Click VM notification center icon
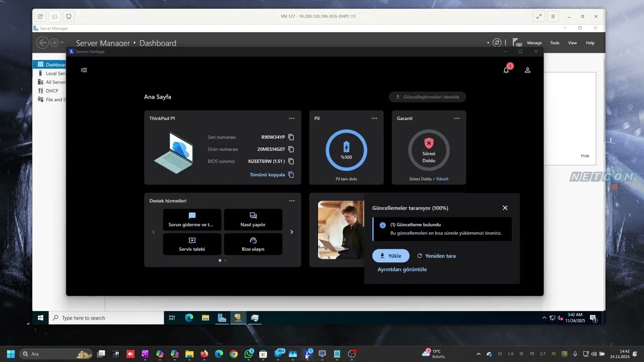The image size is (644, 362). [593, 318]
